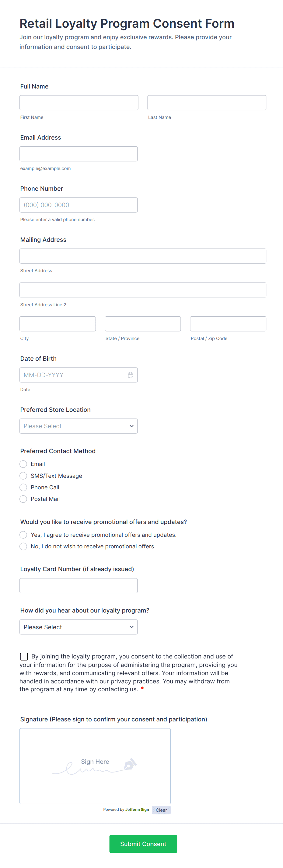Agree to receive promotional offers
This screenshot has width=283, height=868.
tap(23, 535)
